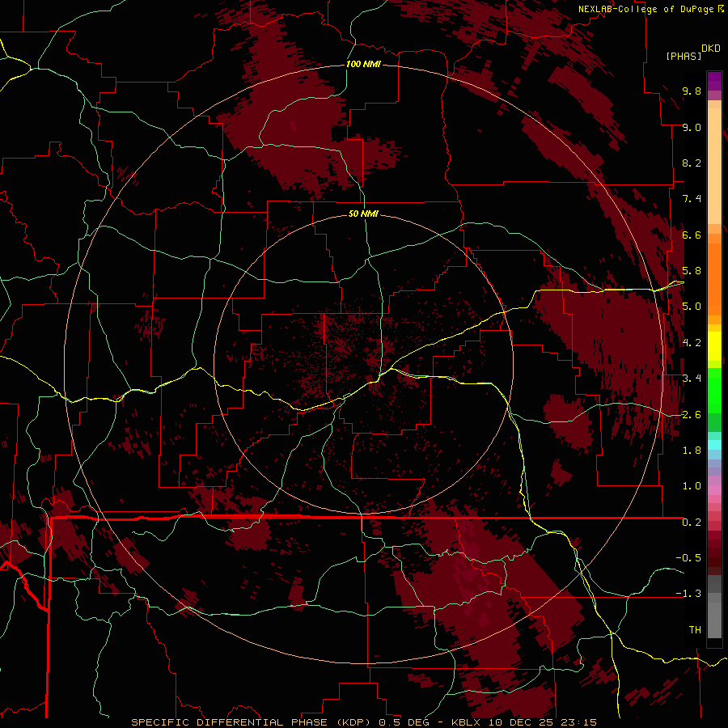
Task: Pick the cyan band near 1.8
Action: click(714, 445)
